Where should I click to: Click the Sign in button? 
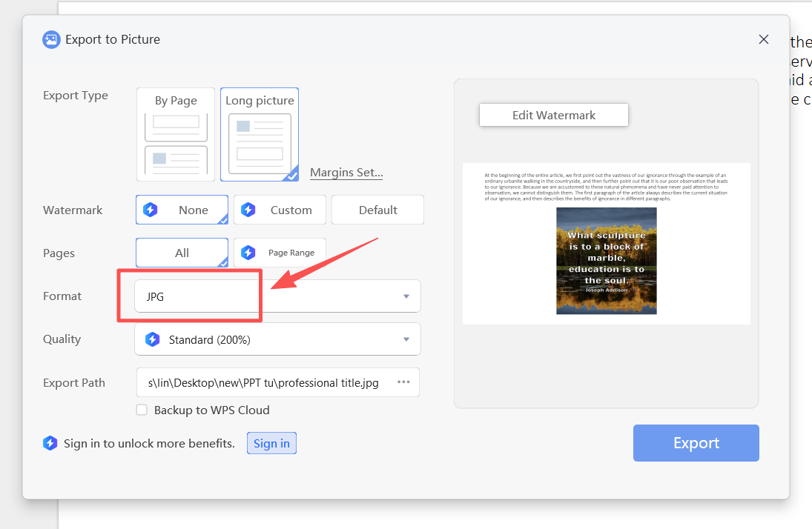point(271,444)
